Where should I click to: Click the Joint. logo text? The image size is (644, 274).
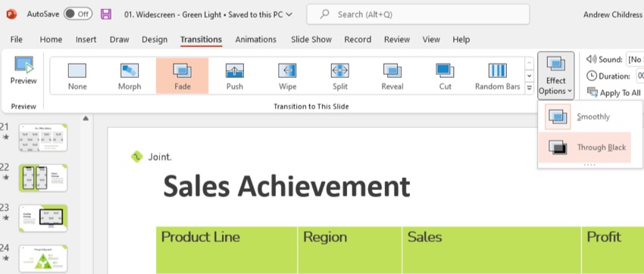160,157
